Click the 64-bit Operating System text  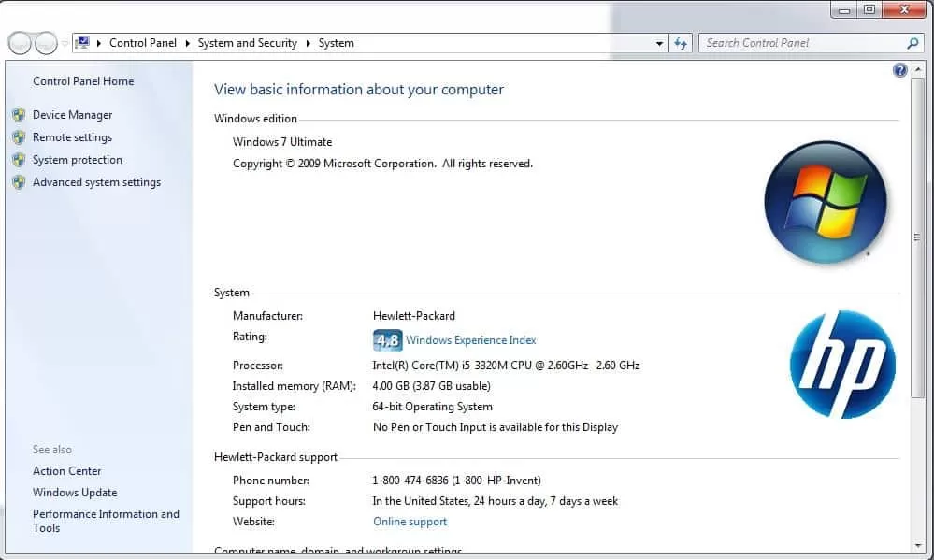pos(433,407)
